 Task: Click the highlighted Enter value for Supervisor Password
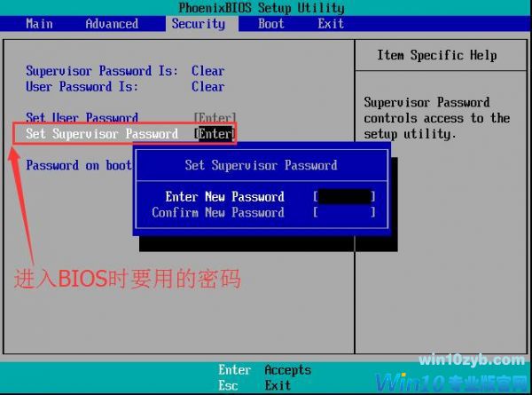215,134
